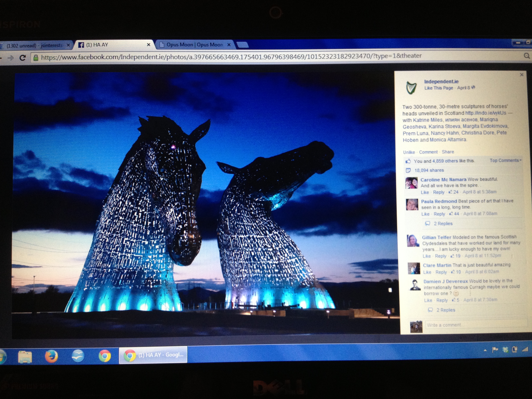Close the Facebook HA AY tab
The image size is (532, 399).
point(149,44)
